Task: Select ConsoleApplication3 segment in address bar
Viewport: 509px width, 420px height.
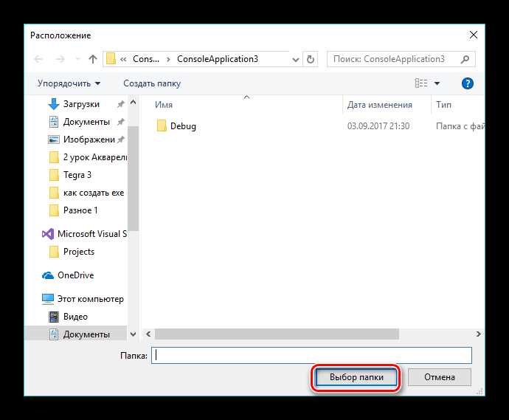Action: (218, 59)
